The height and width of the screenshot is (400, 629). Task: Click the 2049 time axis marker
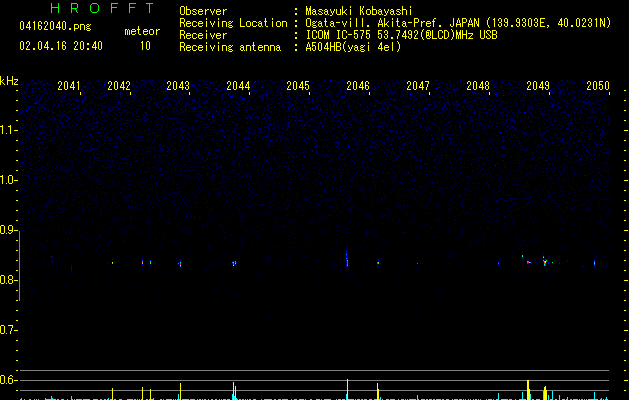coord(538,86)
